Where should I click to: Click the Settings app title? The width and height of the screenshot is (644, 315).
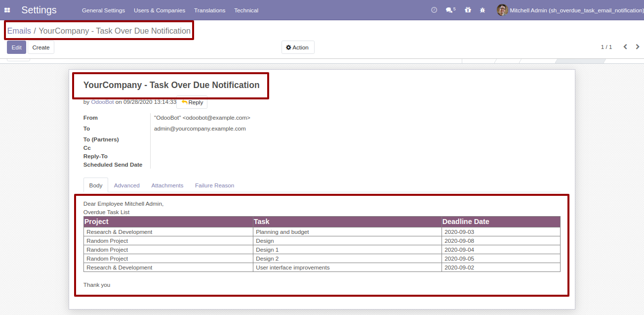39,10
